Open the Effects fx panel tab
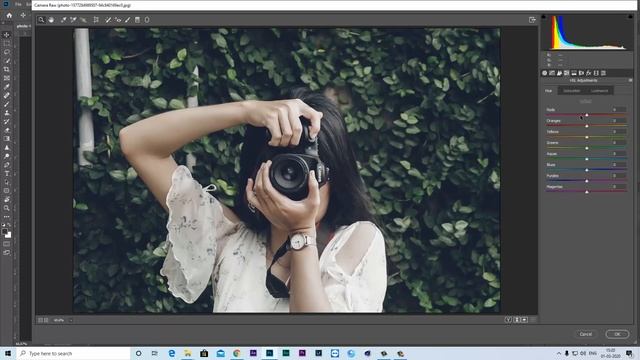Screen dimensions: 640x360 pyautogui.click(x=589, y=73)
